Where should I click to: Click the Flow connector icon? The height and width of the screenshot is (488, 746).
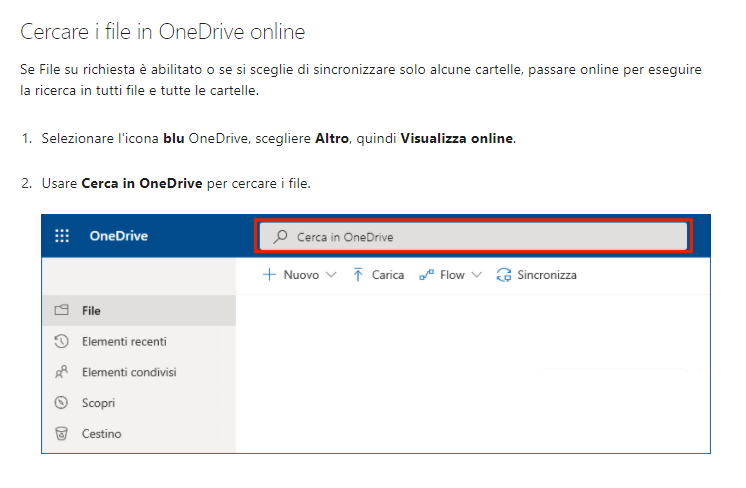click(x=426, y=275)
